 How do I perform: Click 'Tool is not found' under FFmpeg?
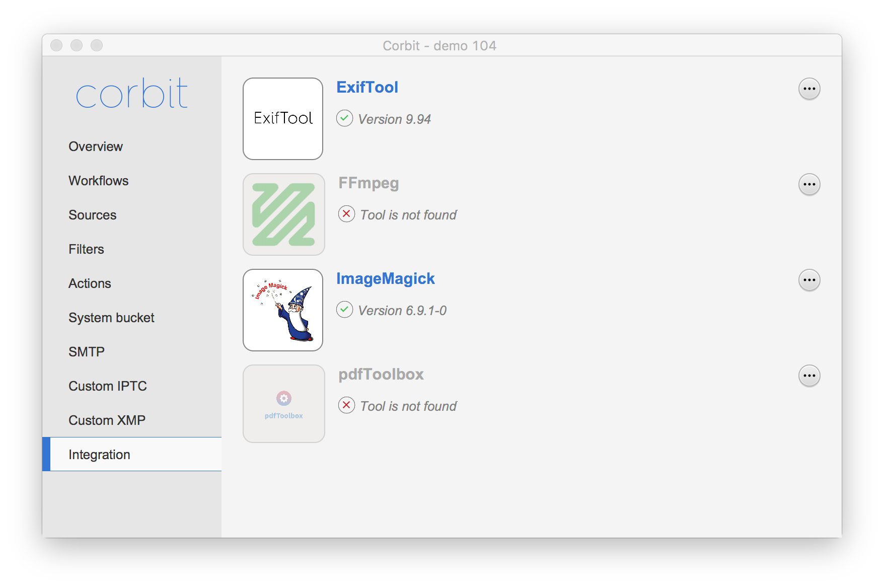408,215
